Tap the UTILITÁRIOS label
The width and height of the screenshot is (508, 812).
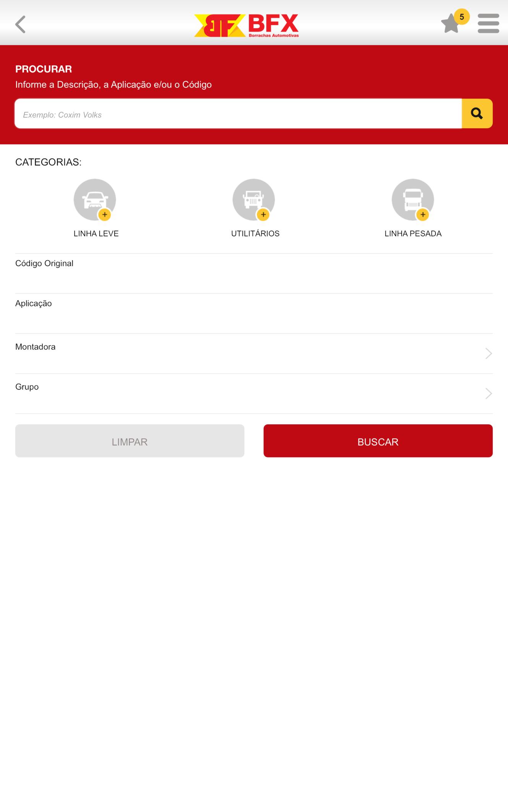(x=255, y=233)
